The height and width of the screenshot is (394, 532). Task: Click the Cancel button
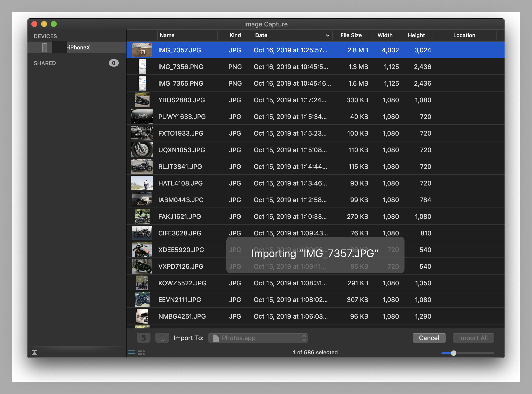pos(429,338)
